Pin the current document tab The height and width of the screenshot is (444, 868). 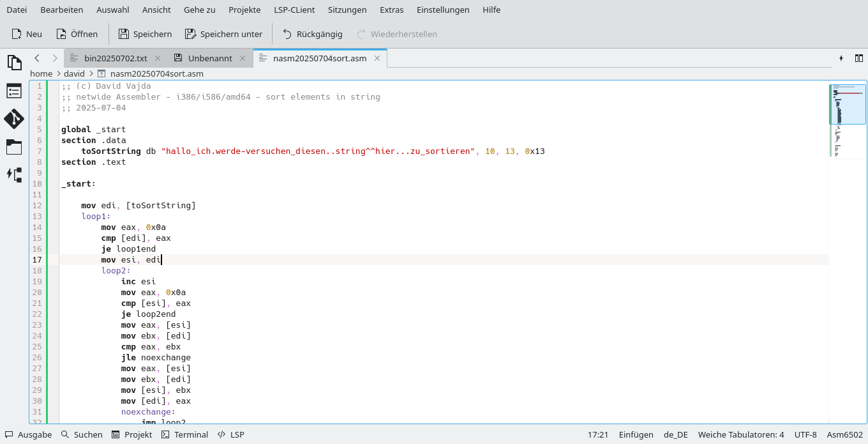[x=841, y=57]
